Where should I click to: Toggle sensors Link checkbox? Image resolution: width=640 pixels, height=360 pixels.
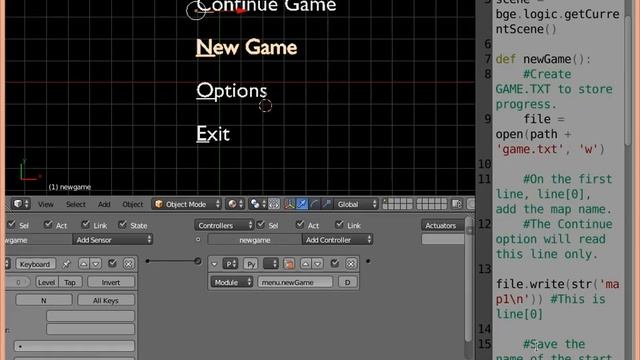[86, 224]
